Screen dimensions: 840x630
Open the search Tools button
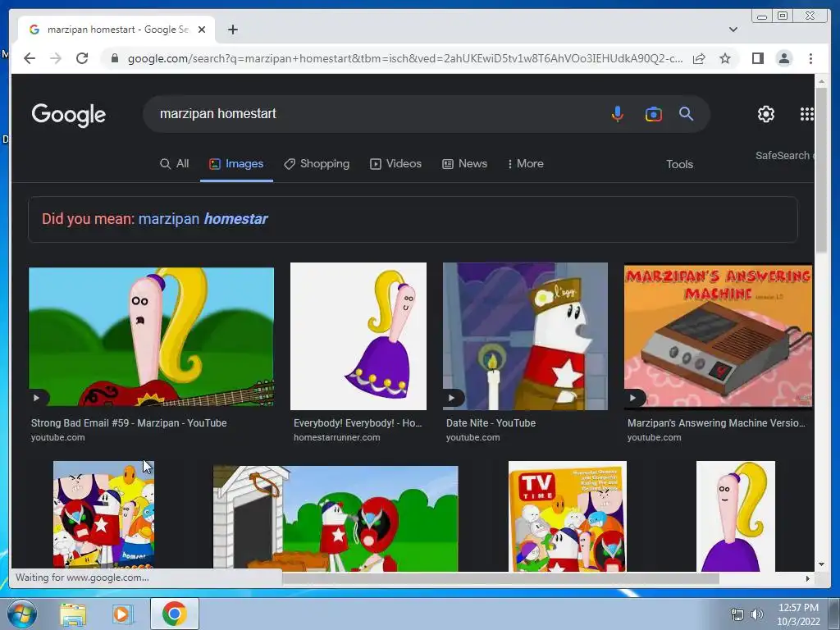679,164
